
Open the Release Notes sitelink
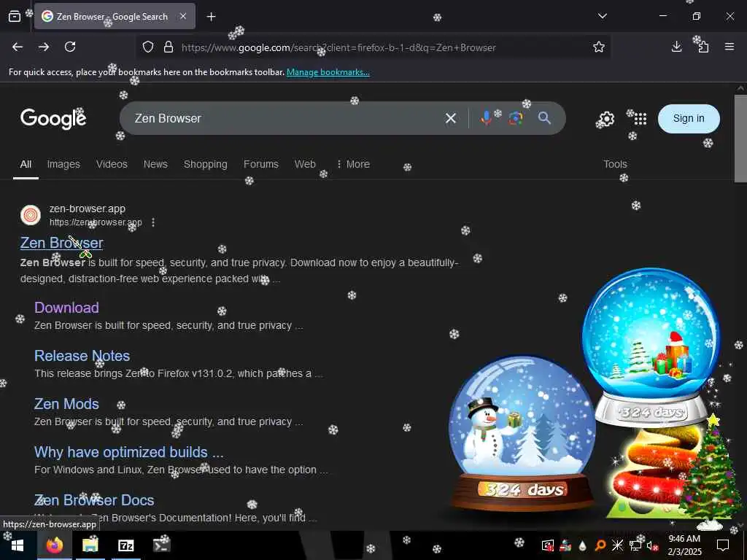pyautogui.click(x=82, y=356)
